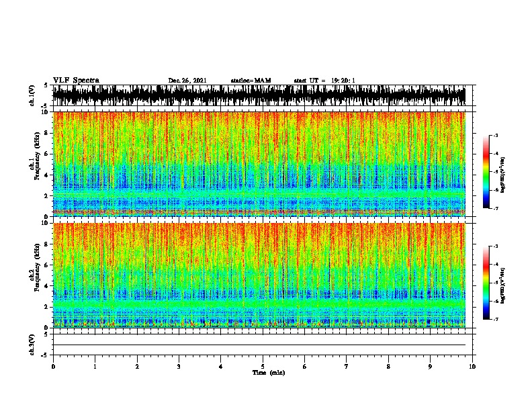Screen dimensions: 532x411
Task: Click the log(PSD) label beside ch.1 colorbar
Action: click(x=502, y=175)
